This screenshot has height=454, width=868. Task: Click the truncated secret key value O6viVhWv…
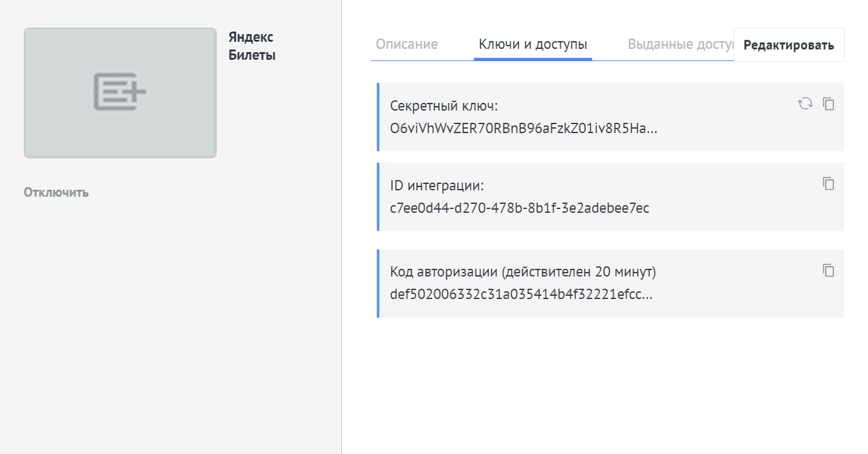coord(523,128)
